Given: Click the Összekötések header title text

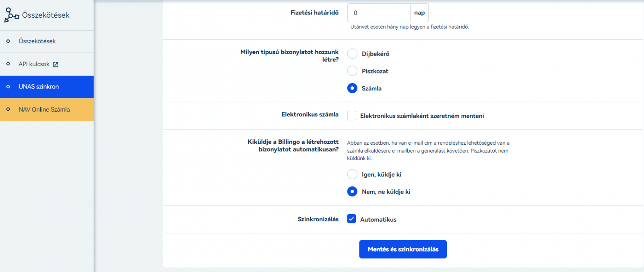Looking at the screenshot, I should click(x=45, y=15).
